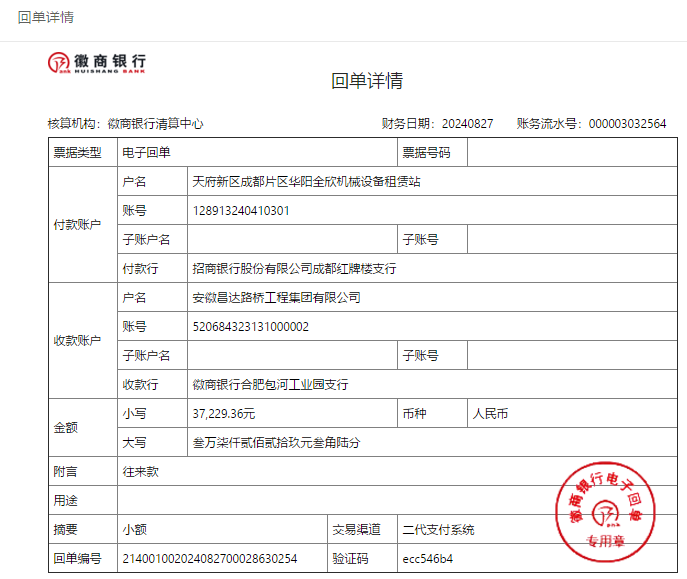Click the 电子回单 bill type cell
Image resolution: width=687 pixels, height=579 pixels.
click(146, 153)
